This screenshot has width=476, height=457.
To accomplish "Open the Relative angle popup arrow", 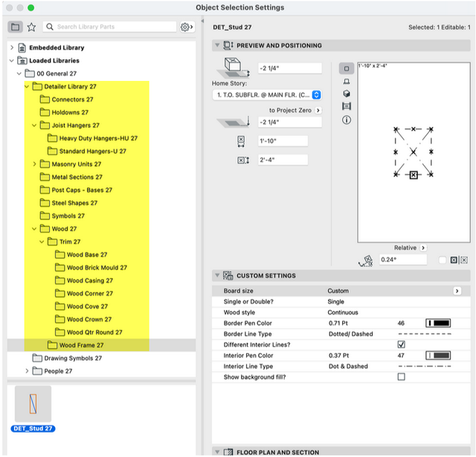I will click(x=423, y=247).
